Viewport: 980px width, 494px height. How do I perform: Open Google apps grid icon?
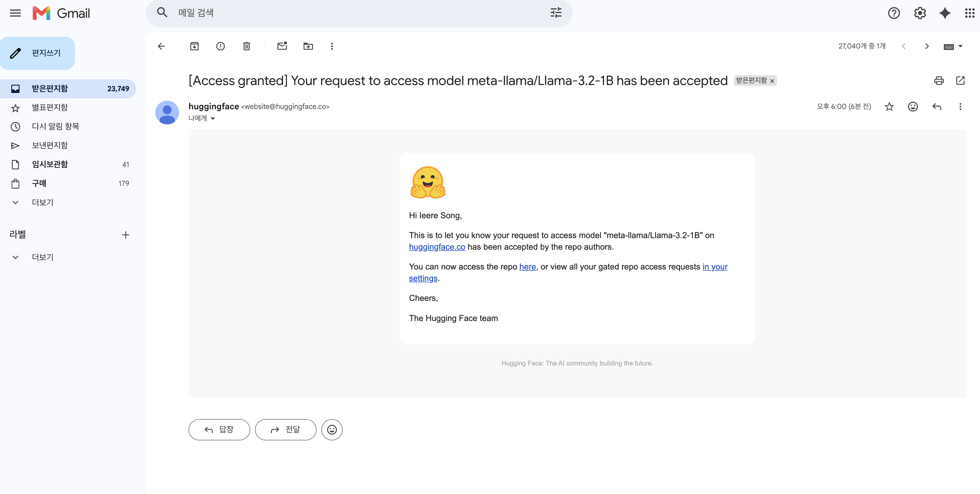coord(970,13)
